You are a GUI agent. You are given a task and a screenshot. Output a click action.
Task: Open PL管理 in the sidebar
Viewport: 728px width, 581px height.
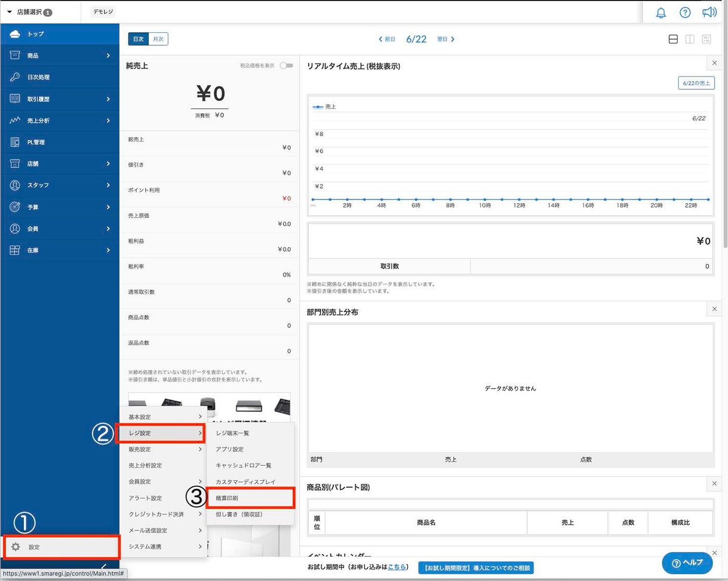click(x=36, y=142)
